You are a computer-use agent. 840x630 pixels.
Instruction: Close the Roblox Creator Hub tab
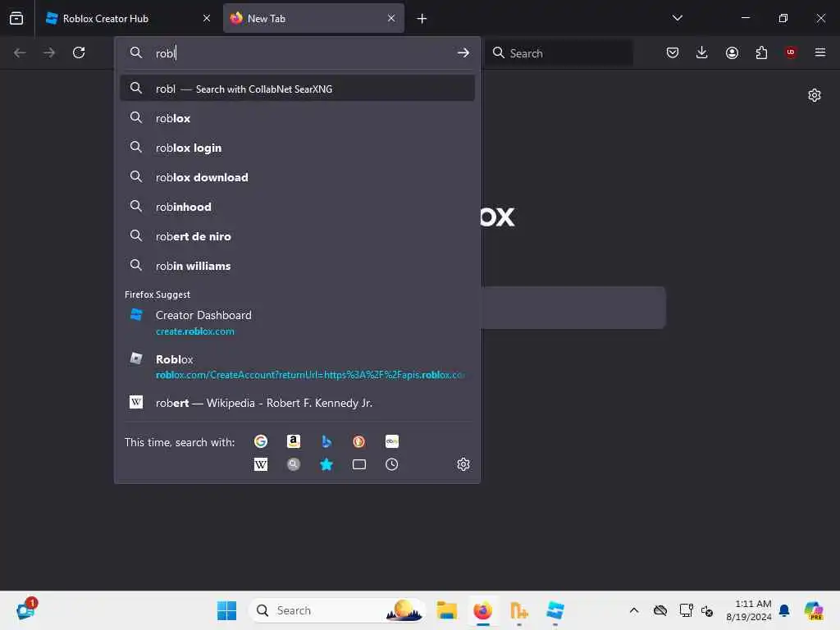(x=207, y=18)
